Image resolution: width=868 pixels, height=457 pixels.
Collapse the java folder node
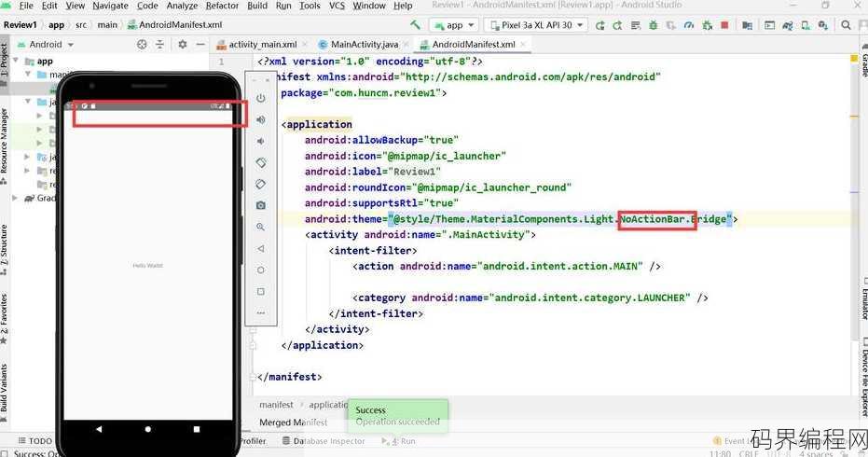click(x=28, y=102)
